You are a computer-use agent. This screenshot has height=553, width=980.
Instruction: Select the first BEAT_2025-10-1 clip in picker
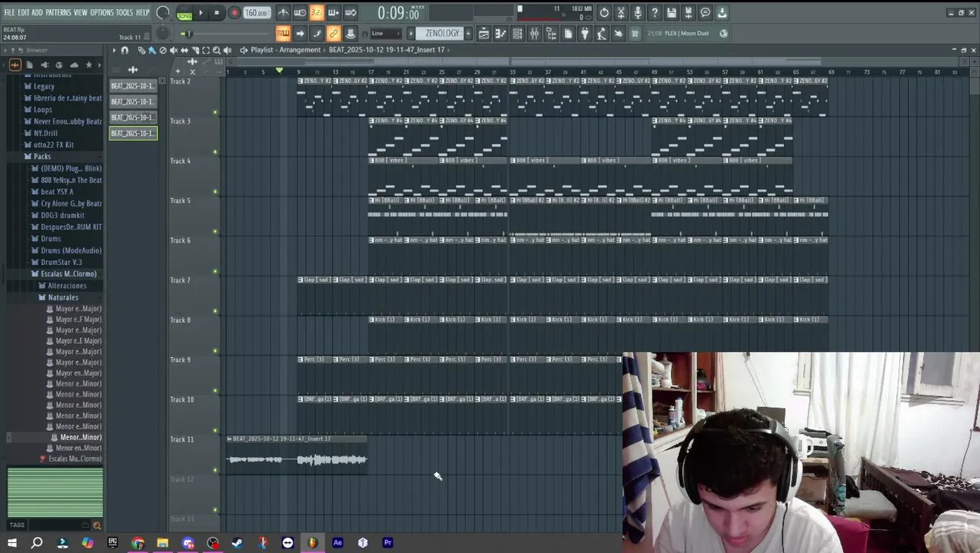[x=133, y=85]
